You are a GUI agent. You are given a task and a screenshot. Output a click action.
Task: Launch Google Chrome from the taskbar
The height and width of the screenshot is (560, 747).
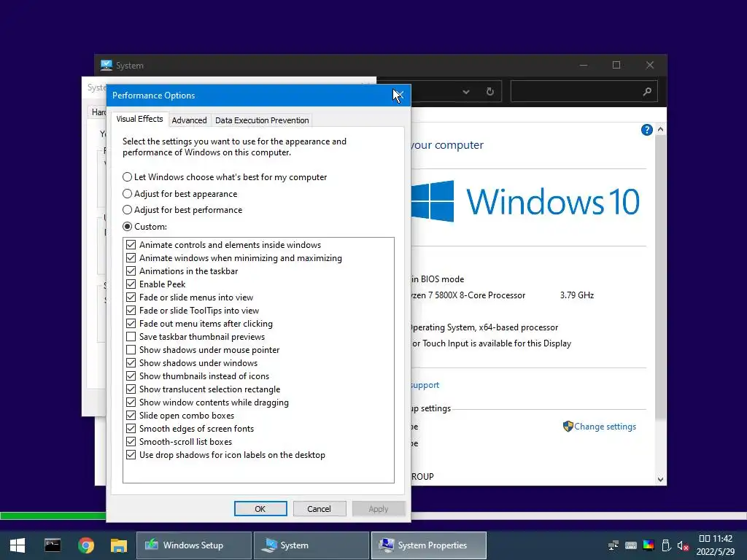[x=86, y=545]
